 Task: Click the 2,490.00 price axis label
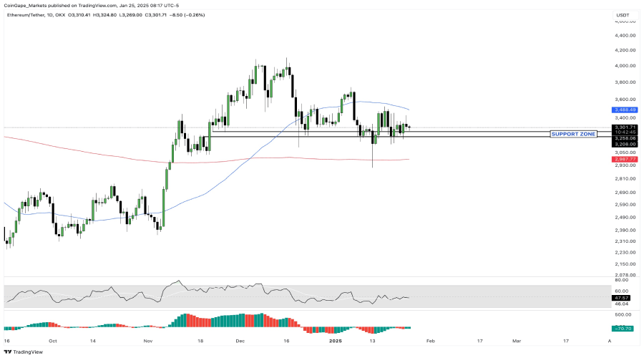[x=625, y=218]
